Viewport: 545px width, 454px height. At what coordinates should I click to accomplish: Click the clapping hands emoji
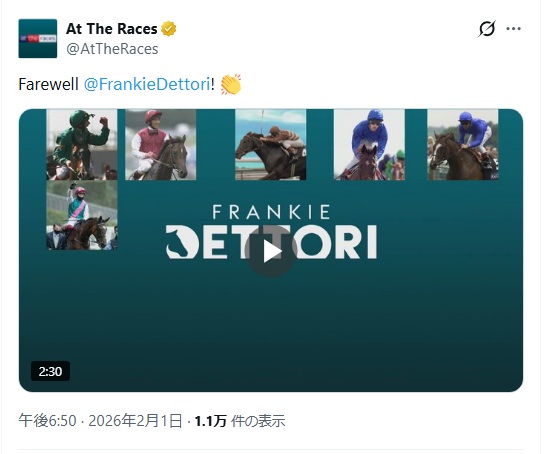click(x=231, y=84)
